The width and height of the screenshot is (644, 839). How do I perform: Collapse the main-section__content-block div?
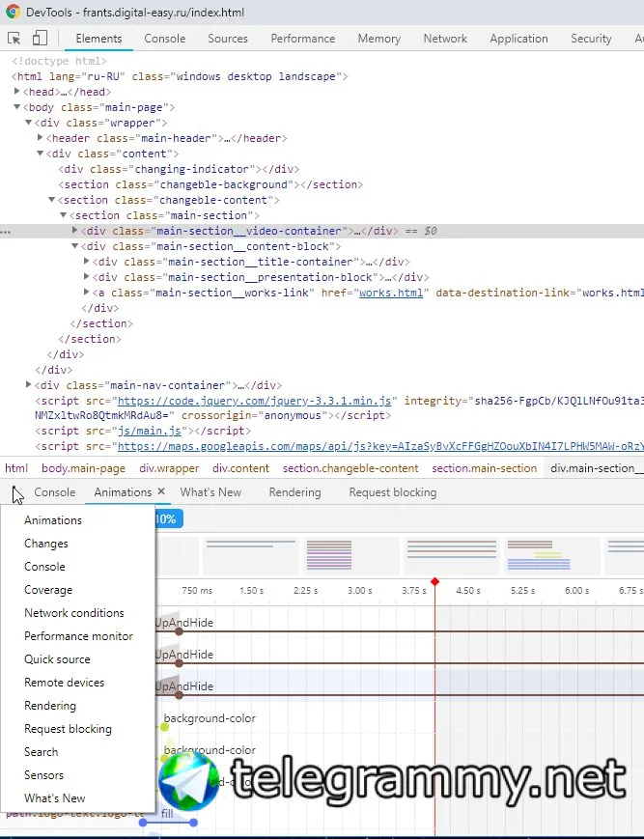click(75, 246)
